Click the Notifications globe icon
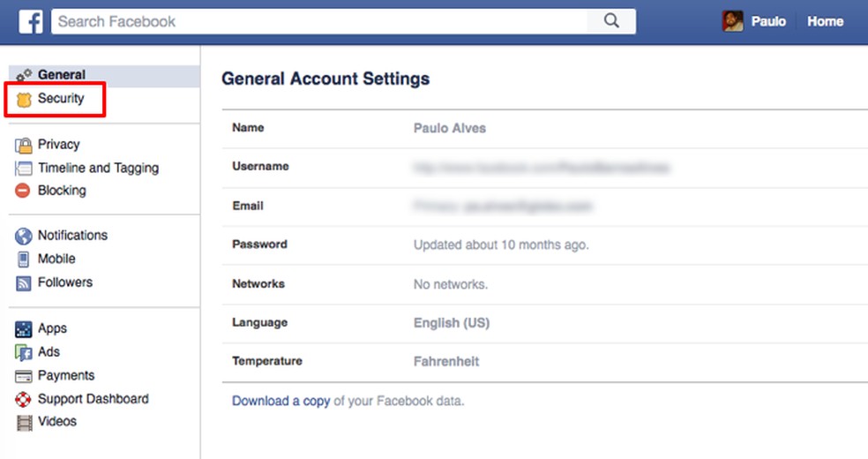The height and width of the screenshot is (459, 868). 24,236
